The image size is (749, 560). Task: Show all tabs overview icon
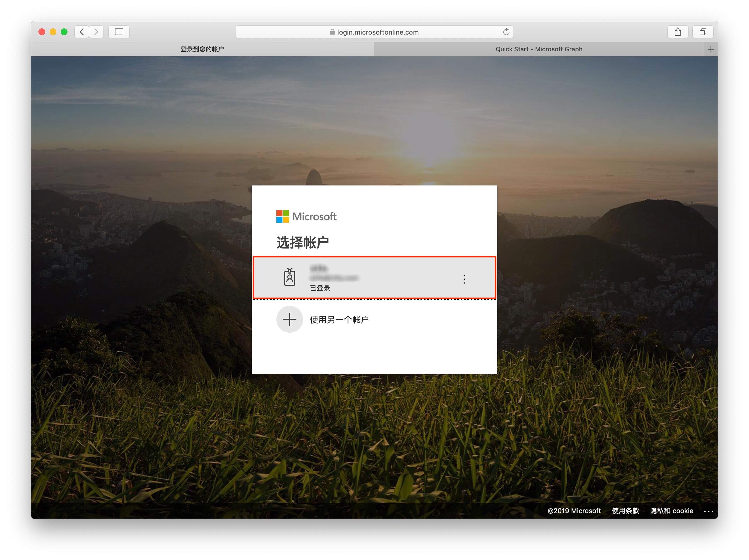[x=703, y=32]
